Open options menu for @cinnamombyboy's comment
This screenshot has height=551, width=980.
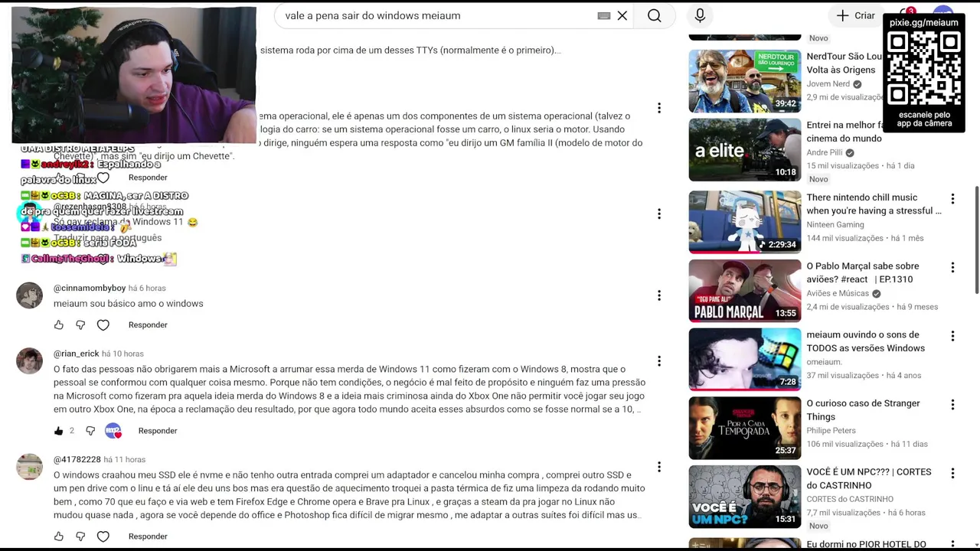[659, 295]
